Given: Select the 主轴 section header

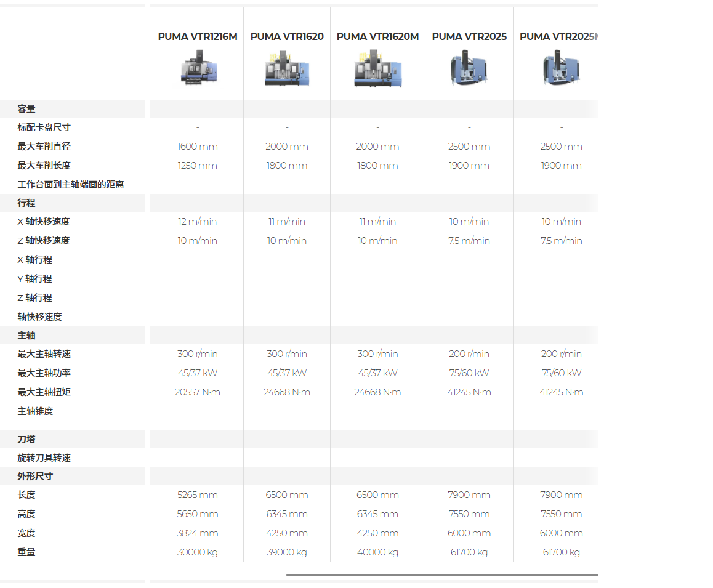Looking at the screenshot, I should [26, 335].
